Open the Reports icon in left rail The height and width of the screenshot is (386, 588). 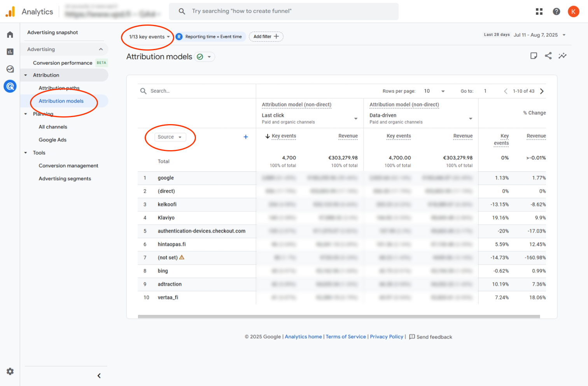pyautogui.click(x=10, y=52)
